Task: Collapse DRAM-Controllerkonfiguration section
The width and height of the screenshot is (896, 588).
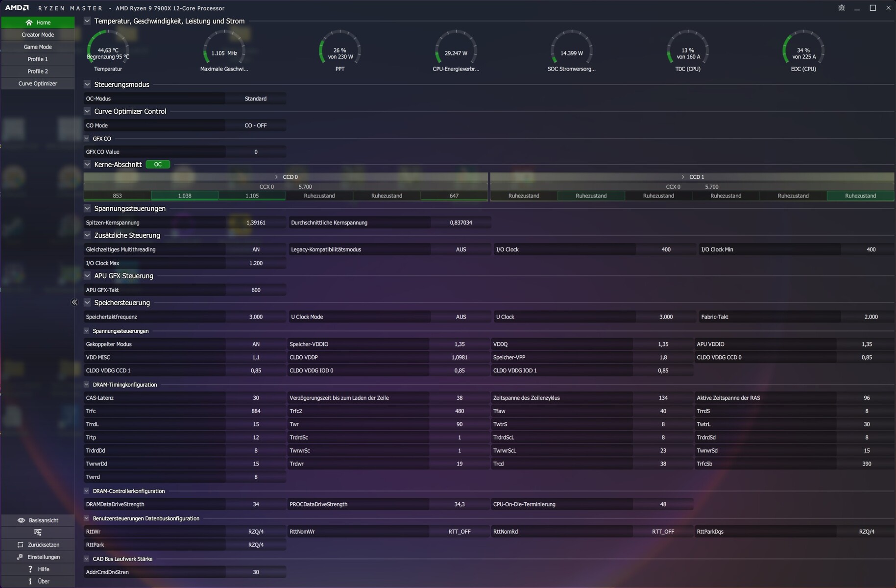Action: pos(87,491)
